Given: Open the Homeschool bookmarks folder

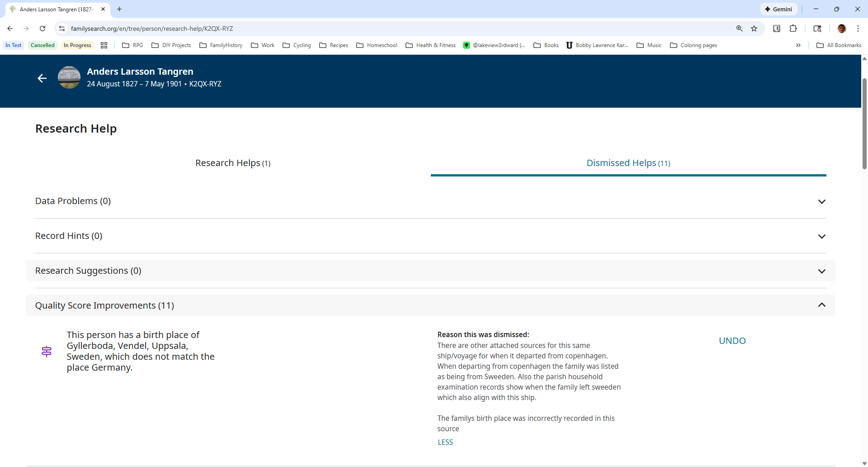Looking at the screenshot, I should 377,45.
